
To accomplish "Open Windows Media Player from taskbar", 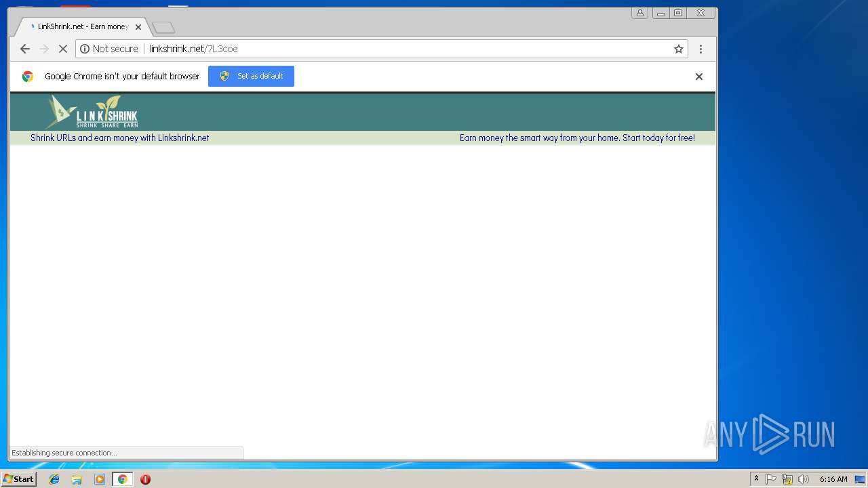I will pyautogui.click(x=100, y=479).
